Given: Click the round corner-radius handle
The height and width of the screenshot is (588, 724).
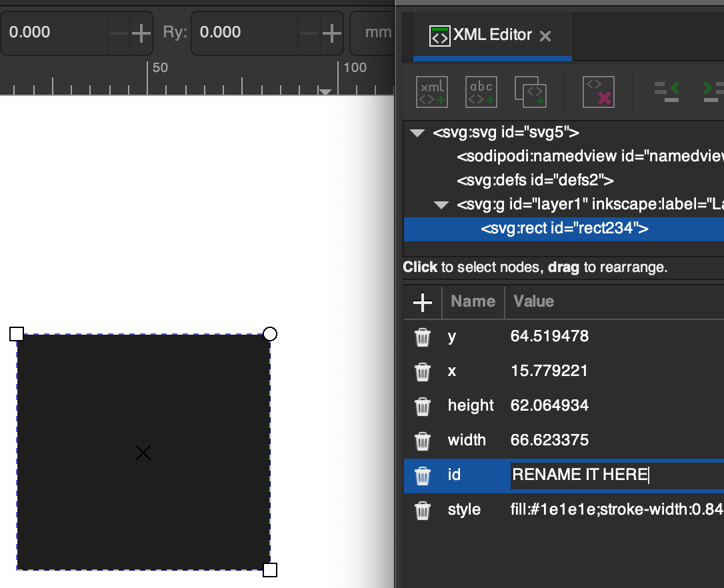Looking at the screenshot, I should point(270,334).
